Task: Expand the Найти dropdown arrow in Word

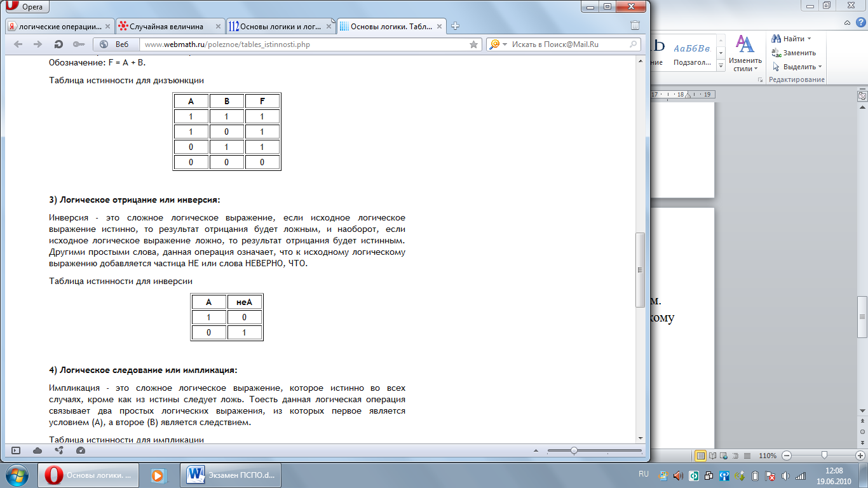Action: tap(809, 39)
